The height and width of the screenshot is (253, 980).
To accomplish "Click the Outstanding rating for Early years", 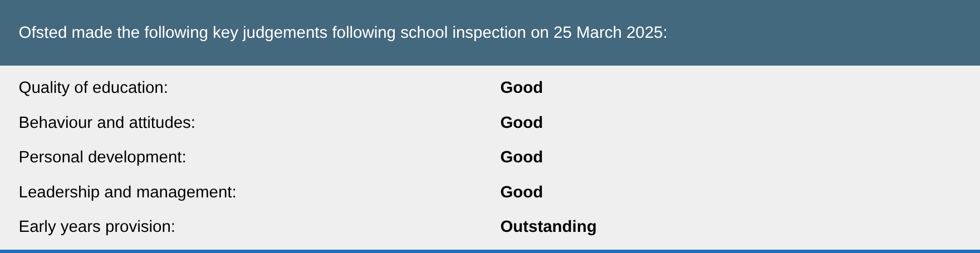I will pos(548,227).
